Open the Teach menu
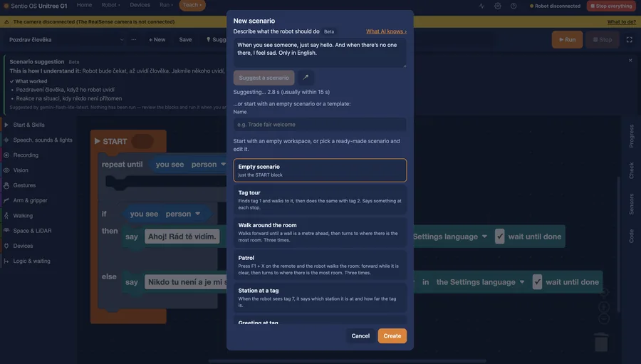The width and height of the screenshot is (641, 364). [x=192, y=5]
